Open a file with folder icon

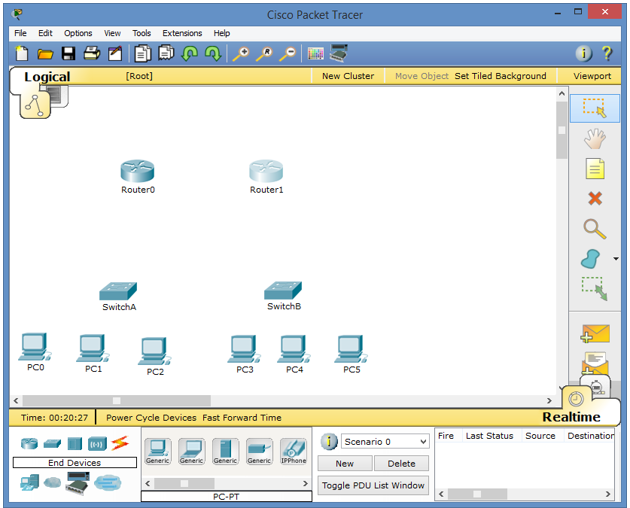45,53
